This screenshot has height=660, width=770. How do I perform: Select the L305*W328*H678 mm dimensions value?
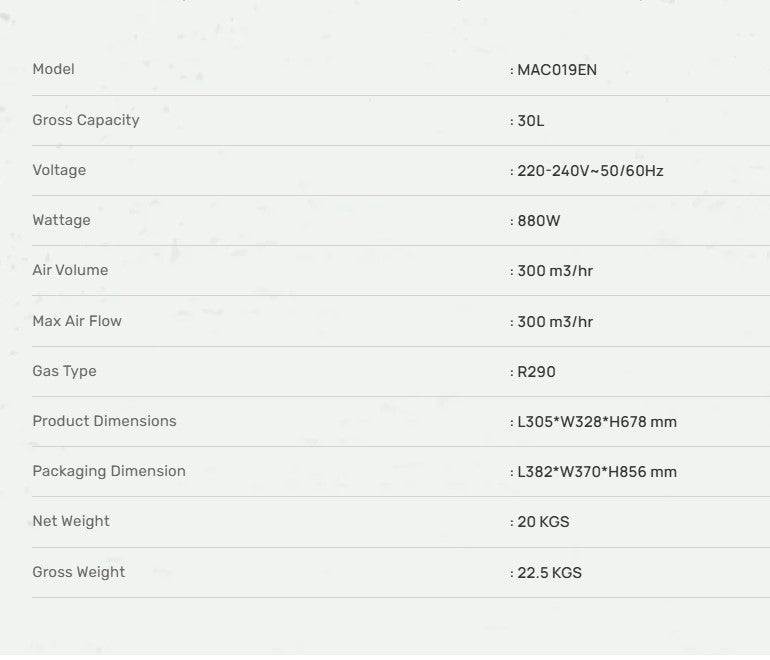(596, 422)
